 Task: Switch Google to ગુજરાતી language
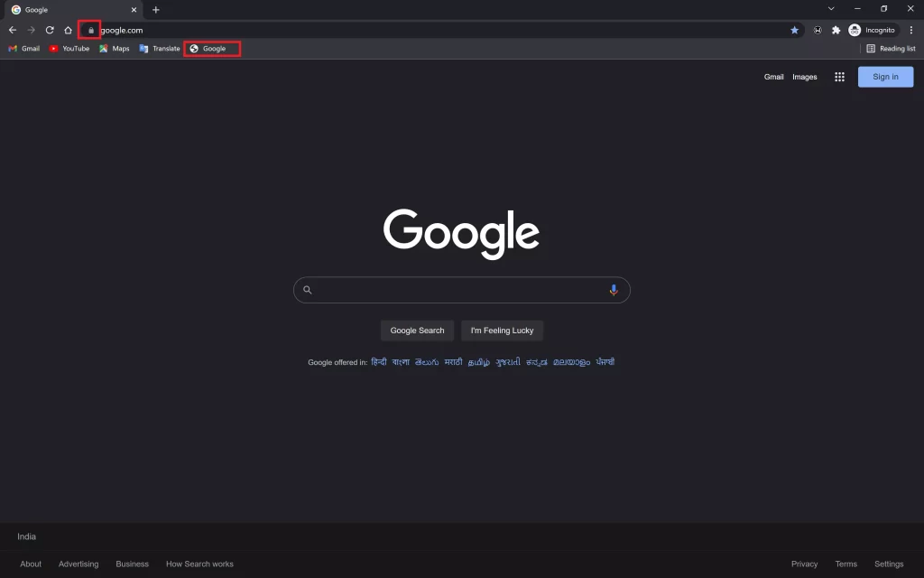tap(508, 361)
